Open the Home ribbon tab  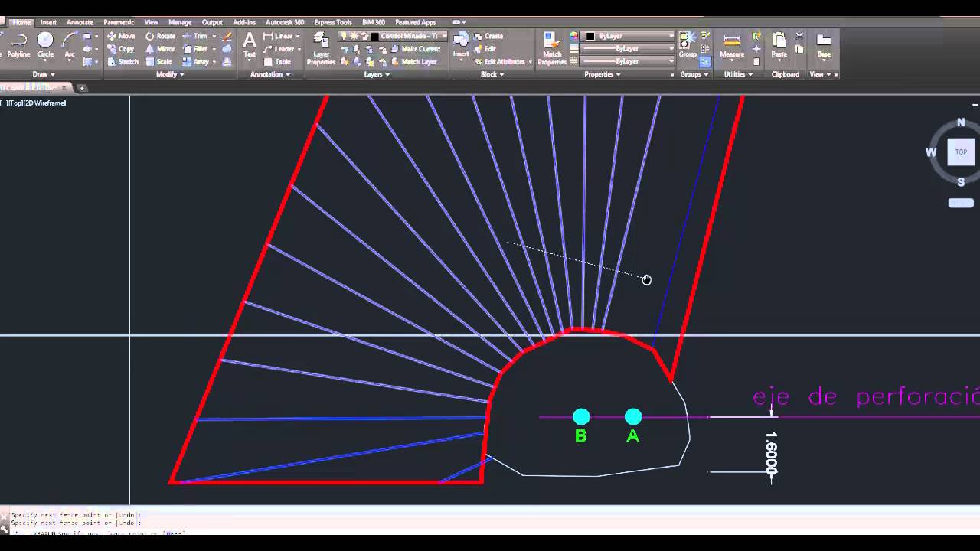(x=21, y=22)
